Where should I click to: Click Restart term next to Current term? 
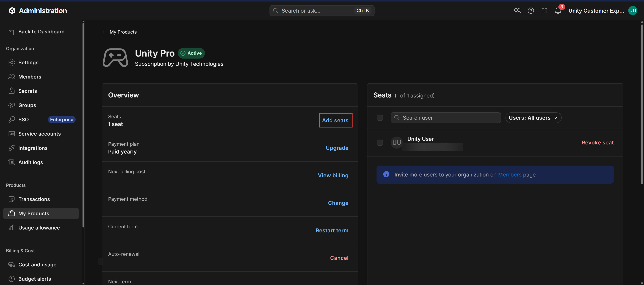pos(332,230)
